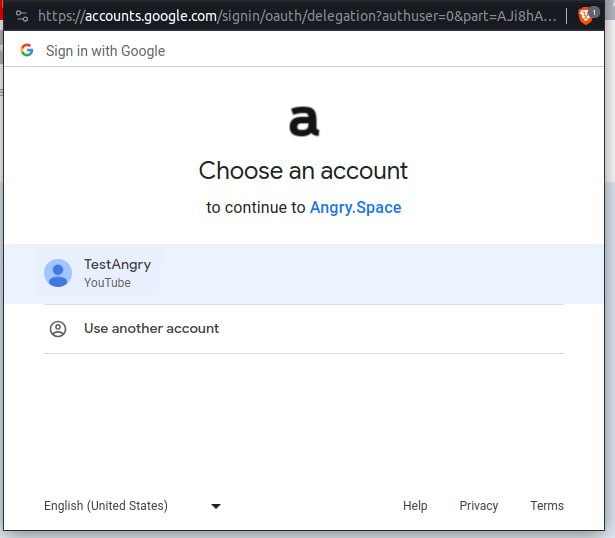The height and width of the screenshot is (538, 615).
Task: Click the language dropdown caret arrow
Action: (216, 506)
